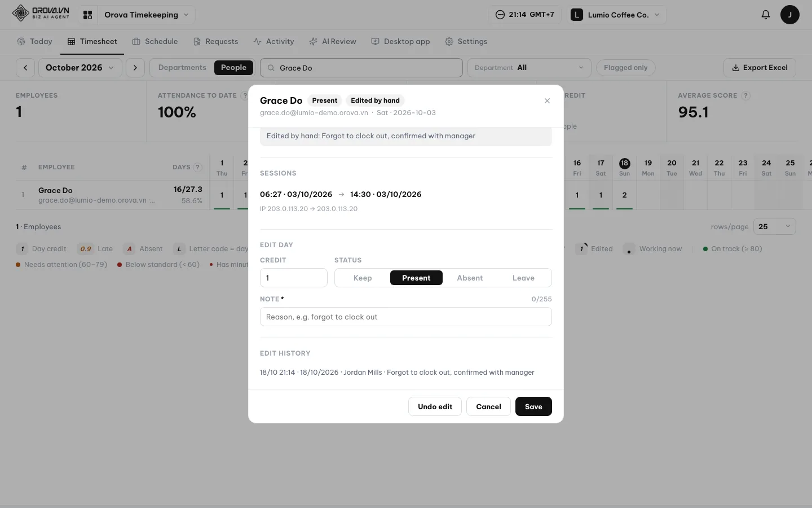Select Keep status option
Screen dimensions: 812x508
(x=363, y=278)
